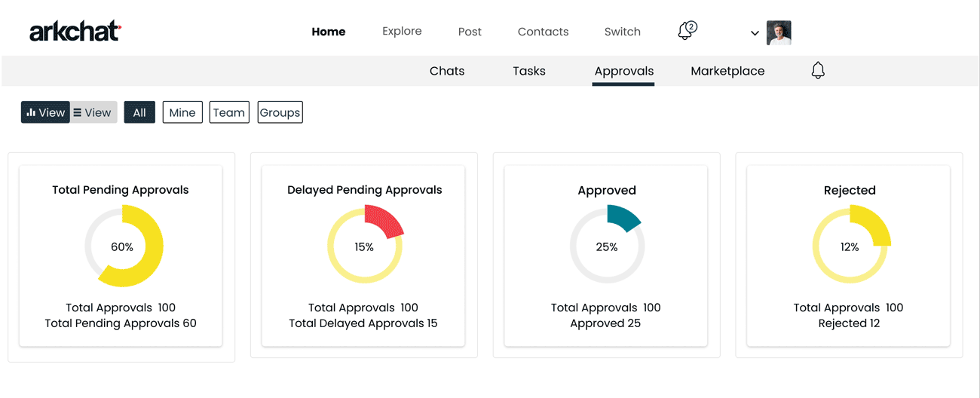
Task: Click the 60% pending approvals donut chart
Action: 122,246
